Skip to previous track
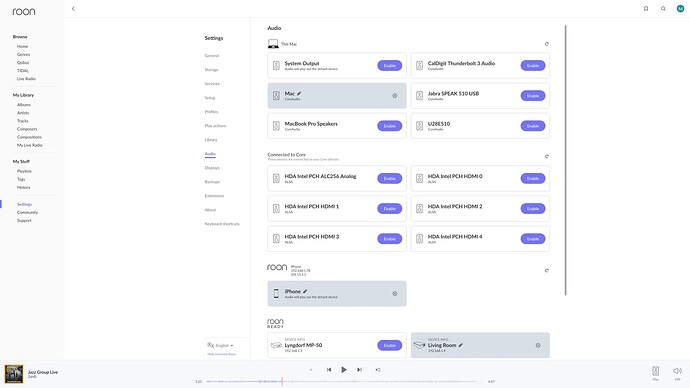 pyautogui.click(x=329, y=370)
